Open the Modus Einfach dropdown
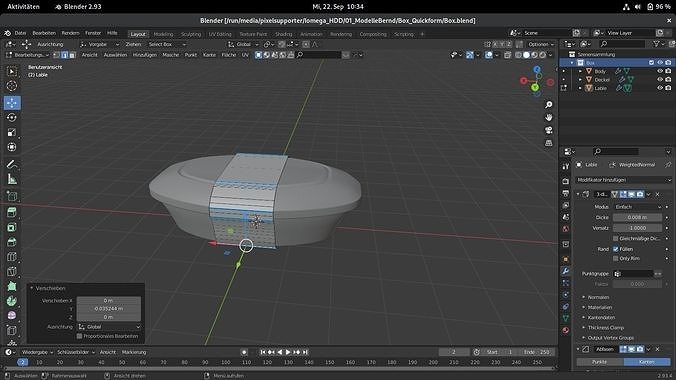The image size is (676, 380). (637, 207)
